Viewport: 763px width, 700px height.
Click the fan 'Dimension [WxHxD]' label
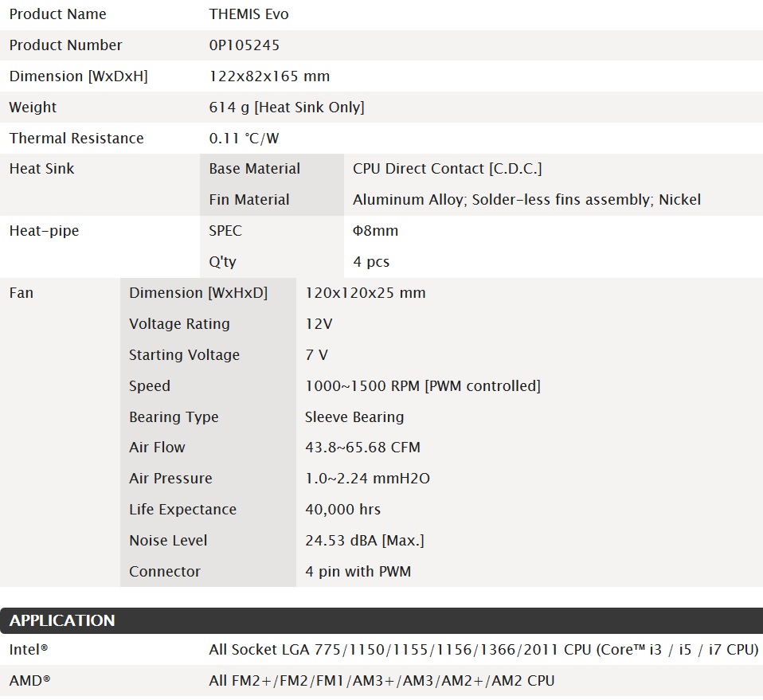[x=198, y=293]
